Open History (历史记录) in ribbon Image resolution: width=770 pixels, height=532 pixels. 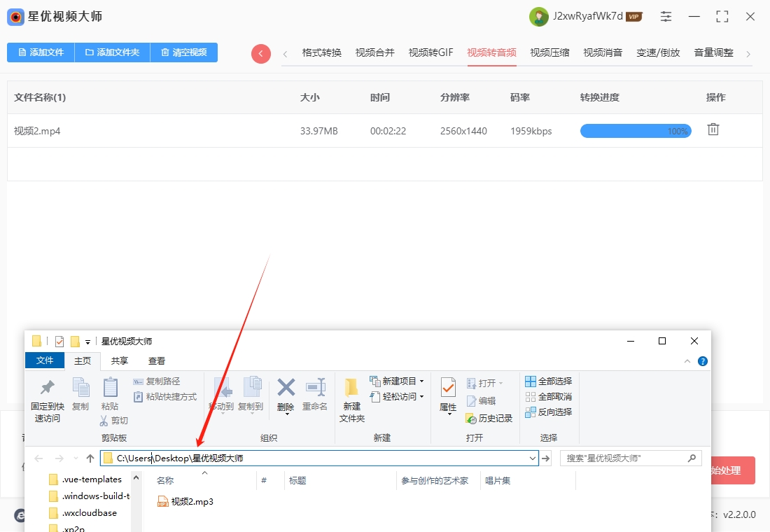(x=489, y=419)
